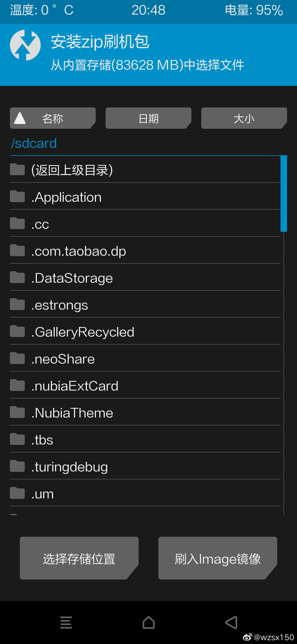Image resolution: width=297 pixels, height=644 pixels.
Task: Click folder icon beside .tbs
Action: [x=17, y=439]
